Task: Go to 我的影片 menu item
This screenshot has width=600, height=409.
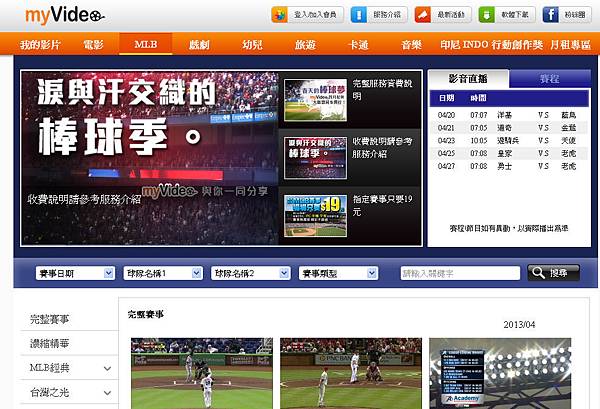Action: coord(40,44)
